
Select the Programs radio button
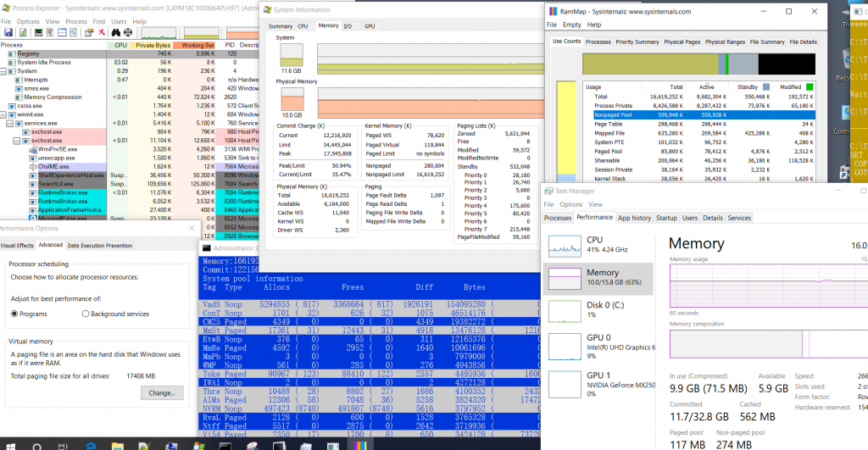14,314
